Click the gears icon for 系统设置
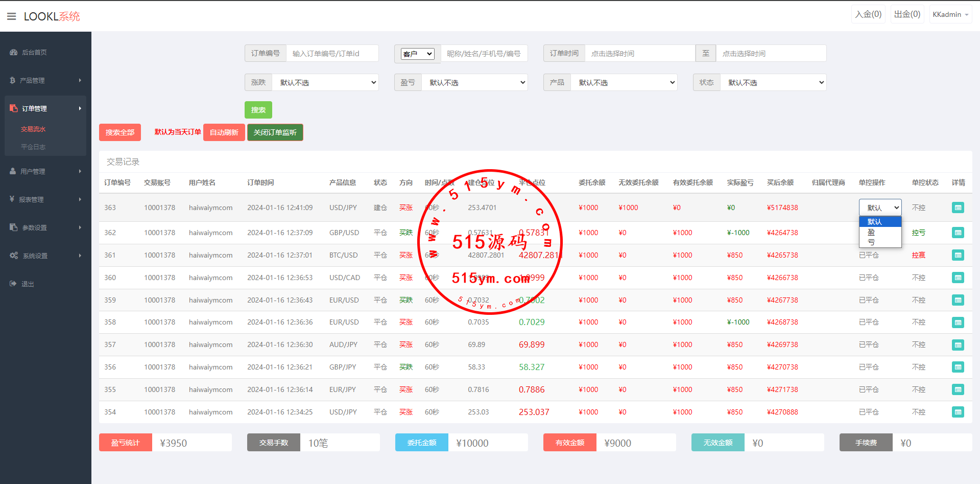The image size is (980, 484). coord(14,256)
